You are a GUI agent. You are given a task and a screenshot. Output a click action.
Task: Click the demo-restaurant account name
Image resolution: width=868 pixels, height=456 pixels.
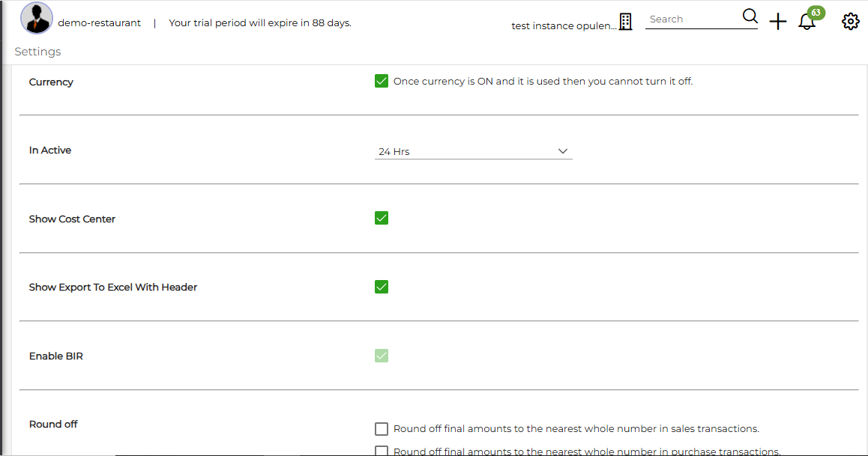tap(99, 22)
